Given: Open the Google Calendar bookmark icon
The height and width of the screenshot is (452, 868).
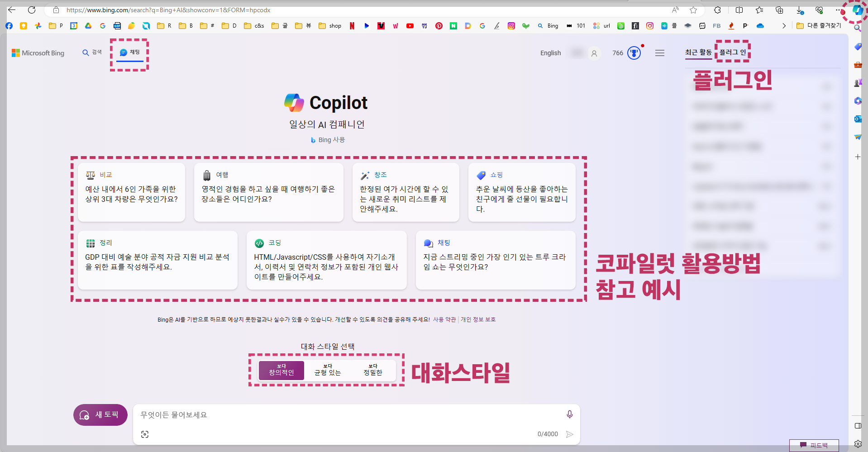Looking at the screenshot, I should click(x=74, y=26).
